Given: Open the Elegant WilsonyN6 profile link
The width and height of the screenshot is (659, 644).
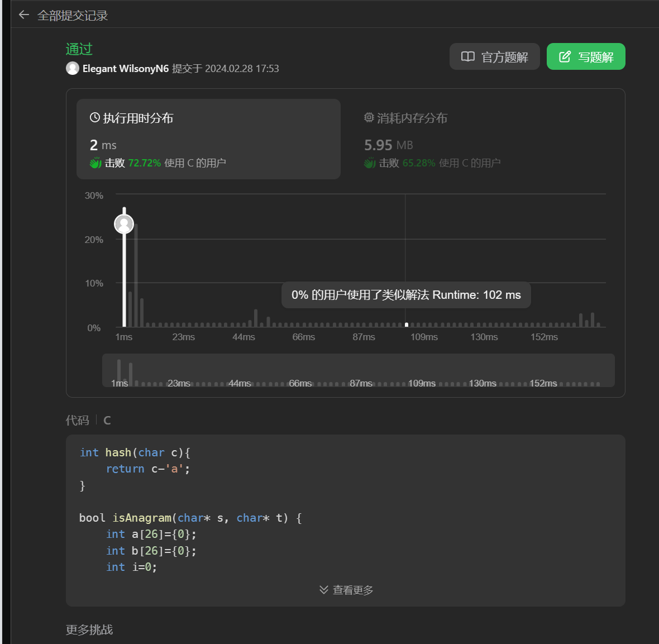Looking at the screenshot, I should tap(126, 69).
